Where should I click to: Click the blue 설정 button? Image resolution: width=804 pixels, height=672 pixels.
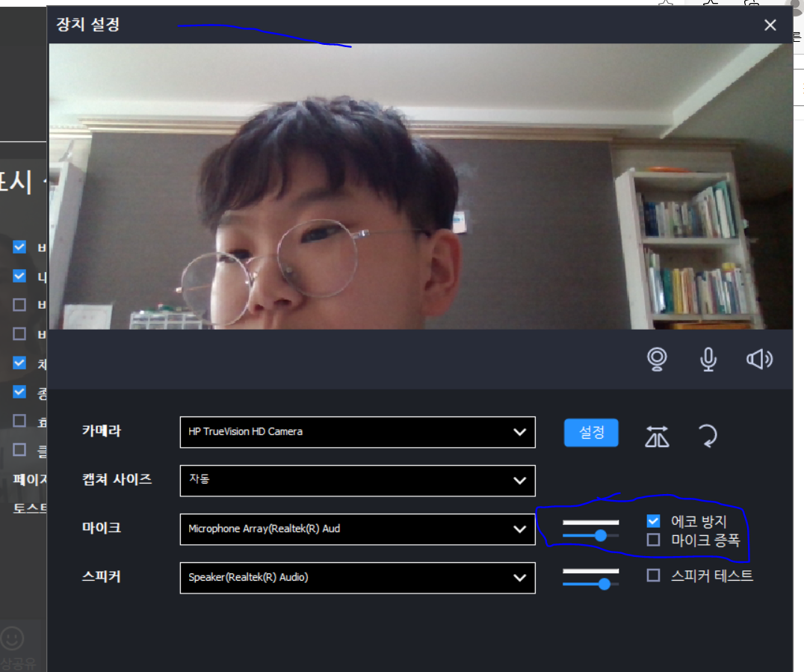click(591, 433)
